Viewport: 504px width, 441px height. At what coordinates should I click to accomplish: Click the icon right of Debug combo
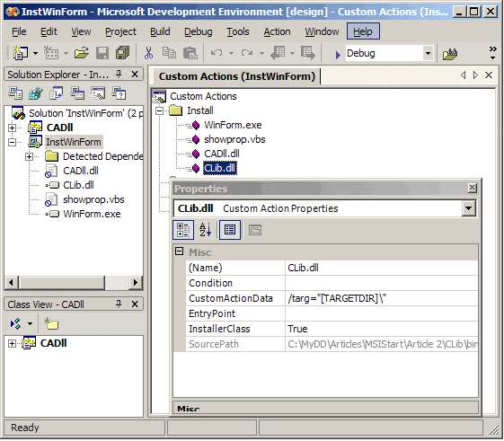tap(450, 54)
